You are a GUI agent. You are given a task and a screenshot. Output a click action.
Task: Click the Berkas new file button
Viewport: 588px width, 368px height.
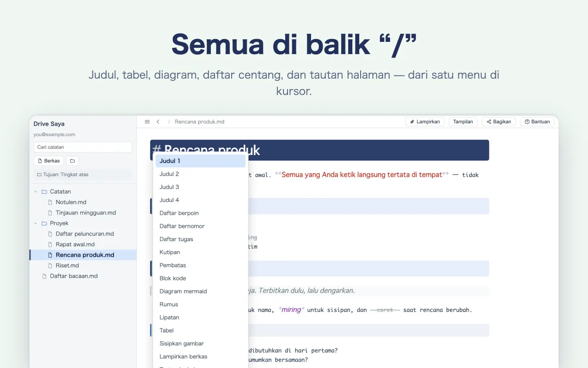click(x=48, y=161)
